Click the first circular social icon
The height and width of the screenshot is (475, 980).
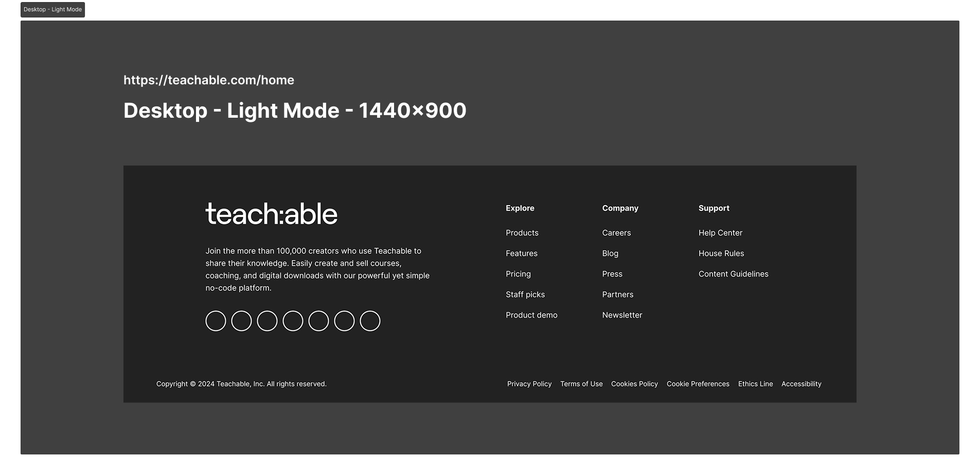[x=216, y=321]
